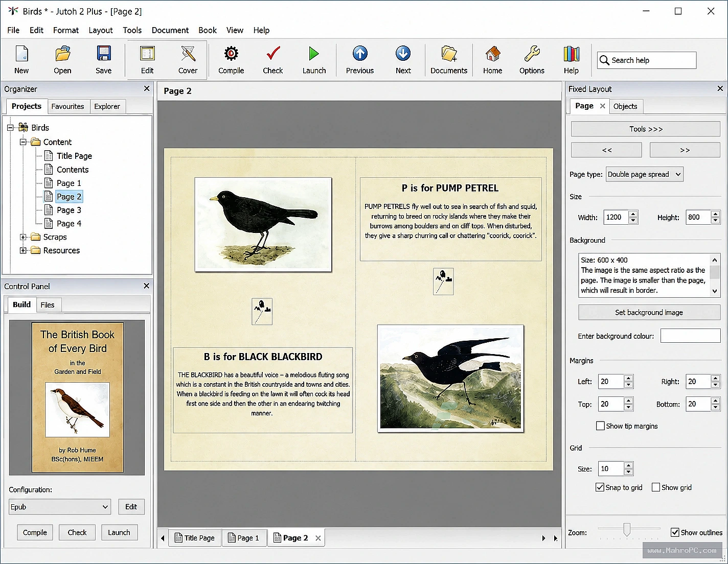Expand the Scraps folder
Screen dimensions: 728x564
(x=23, y=237)
